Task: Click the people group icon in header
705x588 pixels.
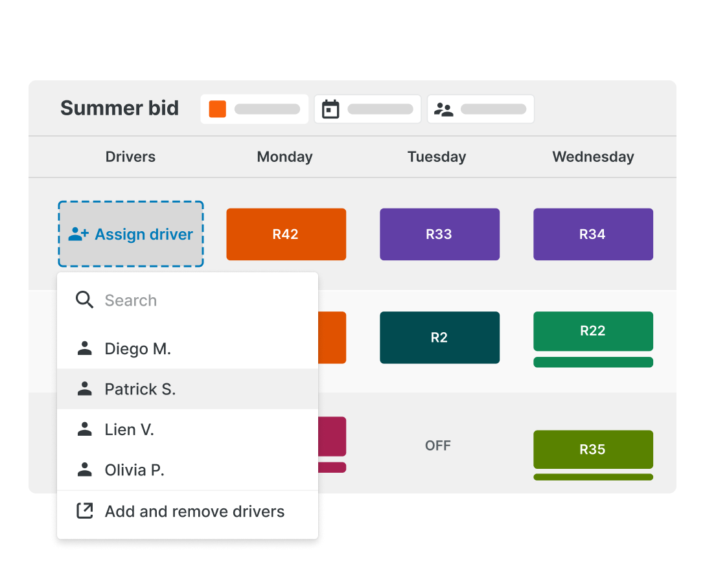Action: [x=444, y=109]
